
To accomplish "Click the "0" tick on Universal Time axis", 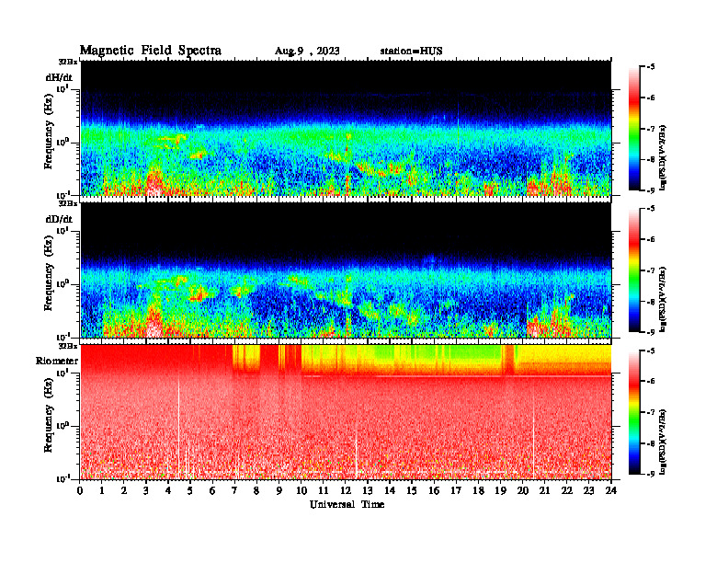I will coord(80,490).
